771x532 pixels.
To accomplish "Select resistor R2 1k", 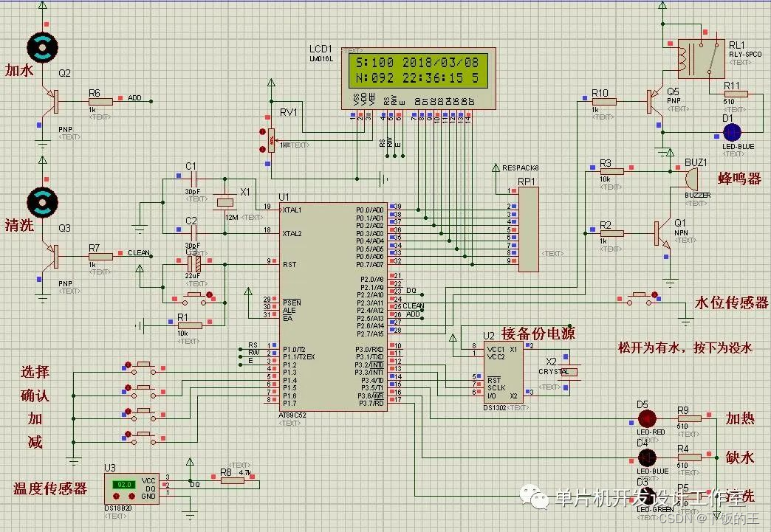I will 611,233.
